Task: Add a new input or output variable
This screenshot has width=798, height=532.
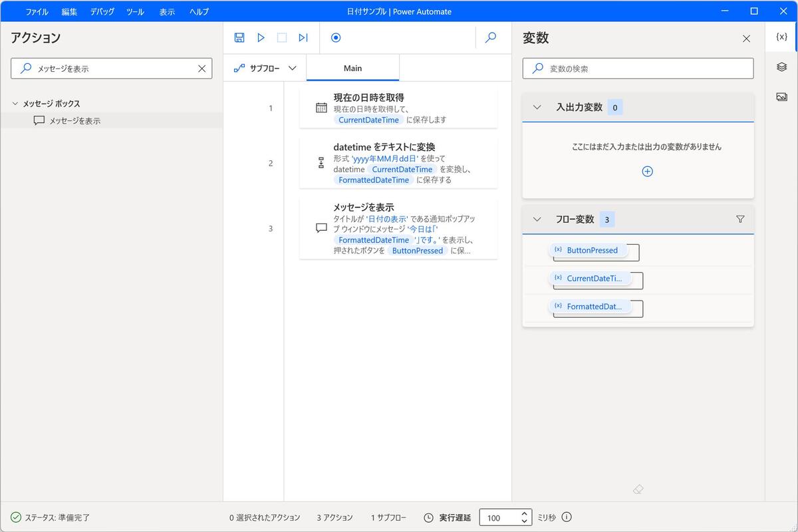Action: [647, 171]
